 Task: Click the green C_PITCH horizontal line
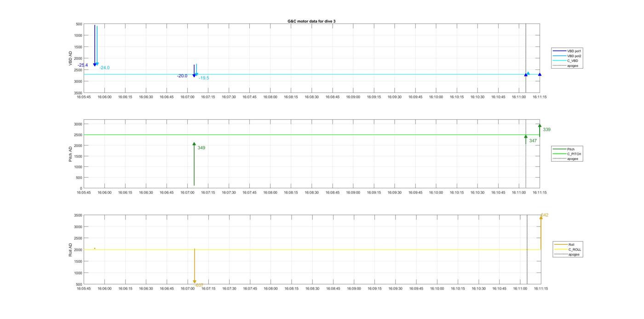point(311,135)
